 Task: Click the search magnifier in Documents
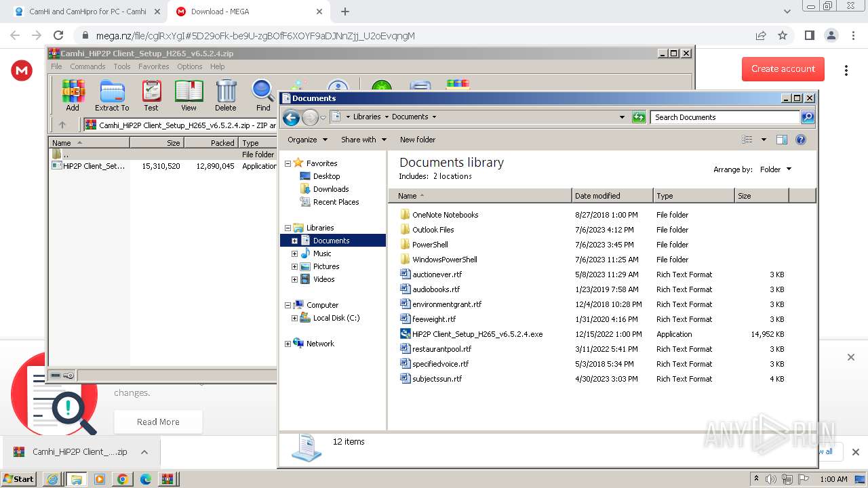(x=807, y=117)
